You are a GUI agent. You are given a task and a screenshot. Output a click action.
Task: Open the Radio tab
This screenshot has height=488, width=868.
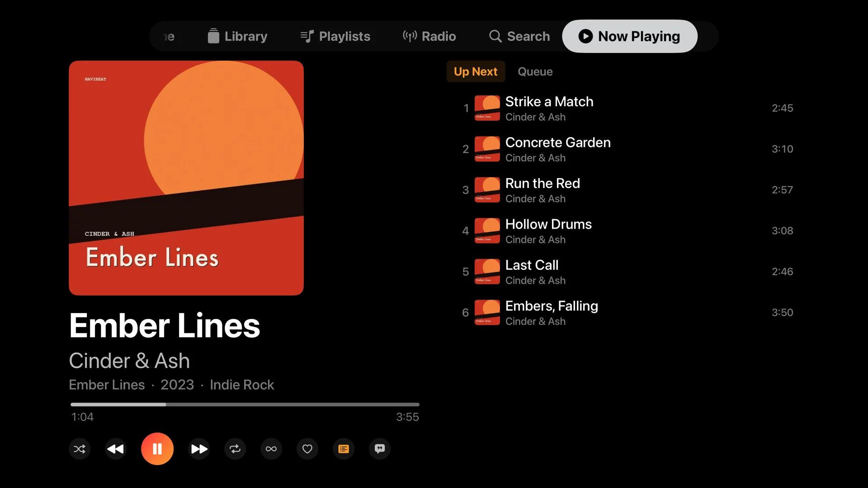click(429, 36)
